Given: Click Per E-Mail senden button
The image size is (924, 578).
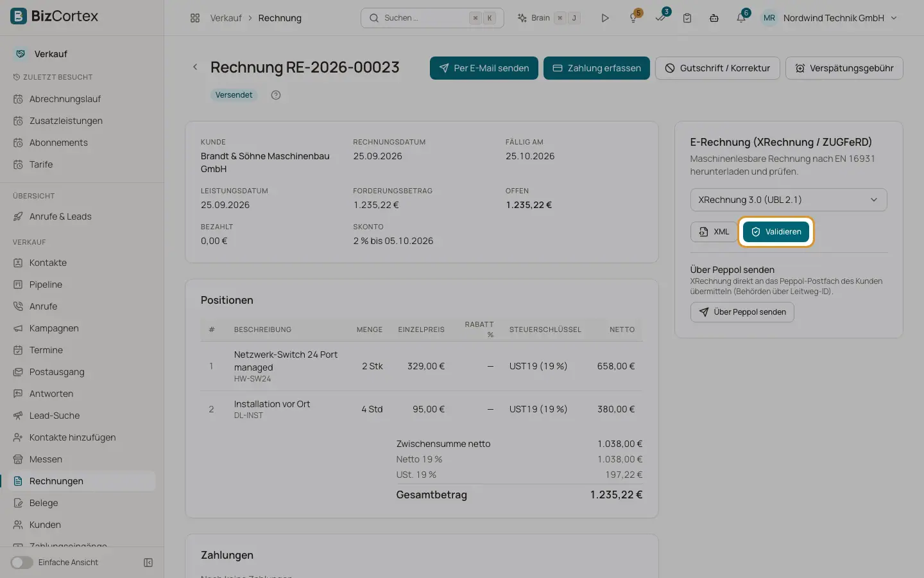Looking at the screenshot, I should [484, 68].
